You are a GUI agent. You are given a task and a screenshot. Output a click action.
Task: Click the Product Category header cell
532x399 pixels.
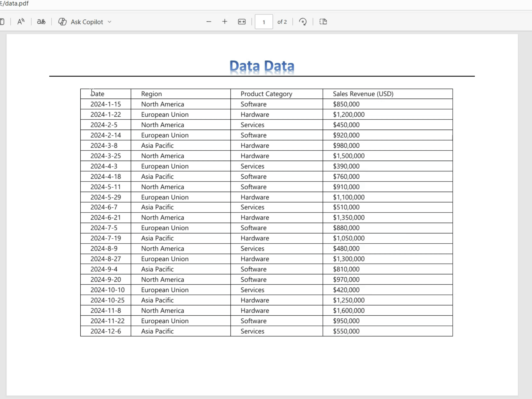(266, 94)
